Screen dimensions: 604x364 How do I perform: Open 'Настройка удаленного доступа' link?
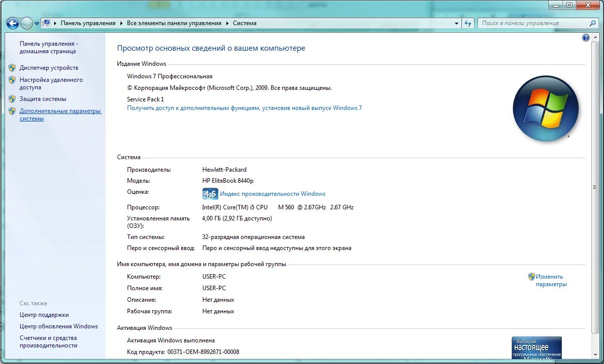tap(51, 83)
